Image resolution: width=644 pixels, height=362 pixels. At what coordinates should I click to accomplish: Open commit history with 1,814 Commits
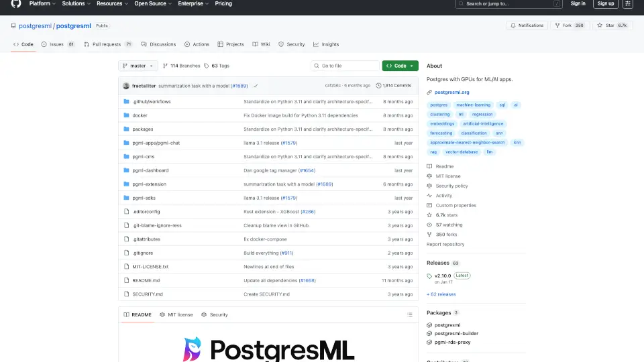pos(394,86)
